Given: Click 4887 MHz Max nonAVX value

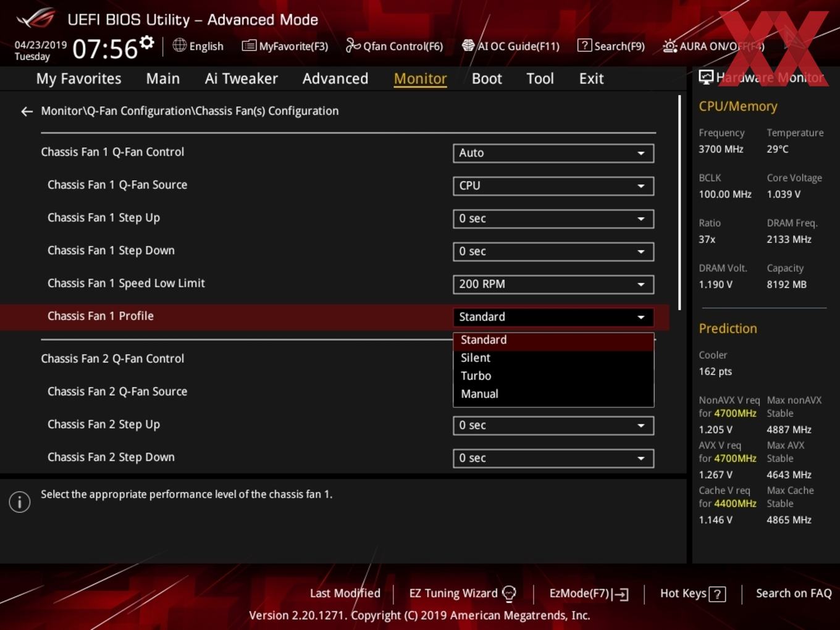Looking at the screenshot, I should [x=789, y=430].
